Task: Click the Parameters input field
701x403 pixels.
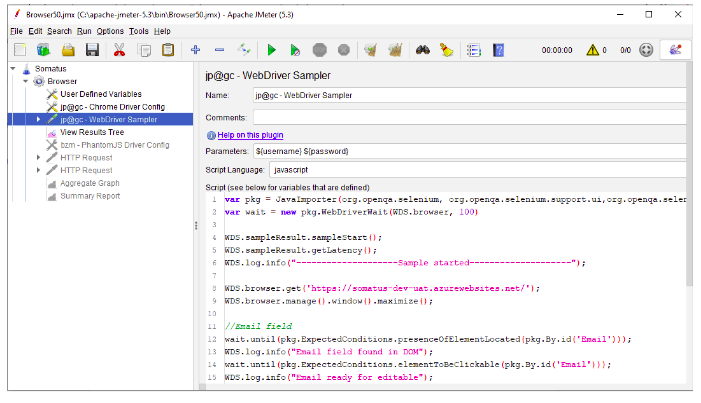Action: tap(469, 151)
